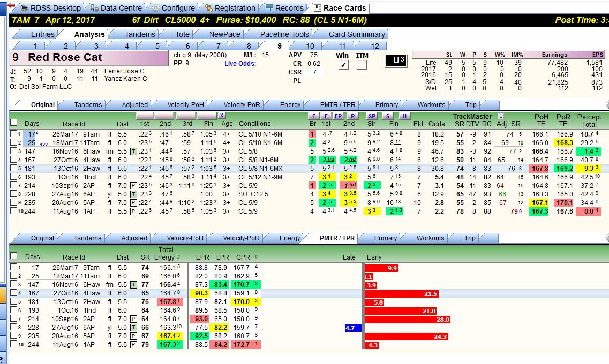Select horse number 3 tab
Screen dimensions: 609x364
coord(96,46)
